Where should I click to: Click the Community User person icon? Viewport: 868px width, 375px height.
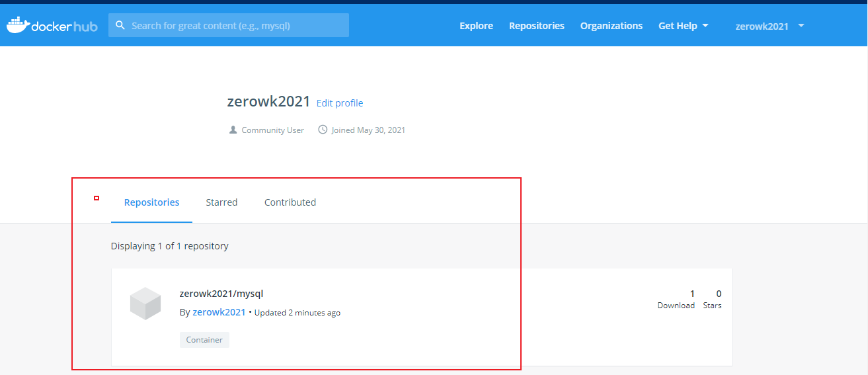click(233, 130)
